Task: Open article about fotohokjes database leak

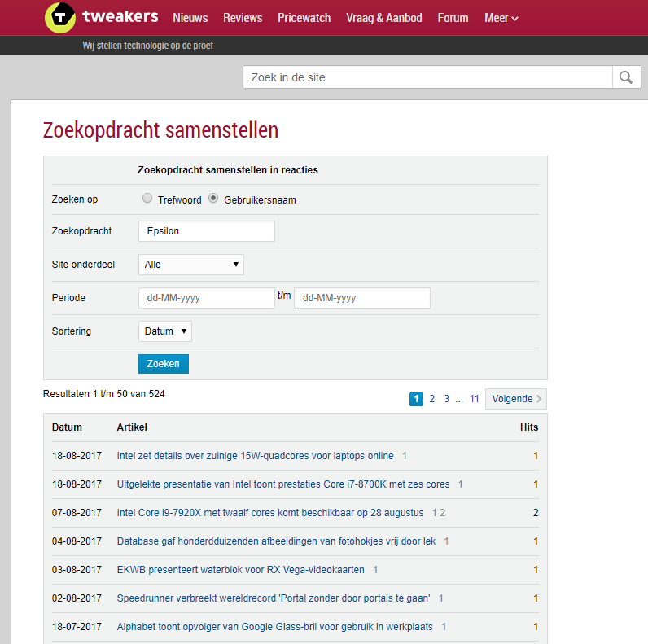Action: tap(276, 541)
